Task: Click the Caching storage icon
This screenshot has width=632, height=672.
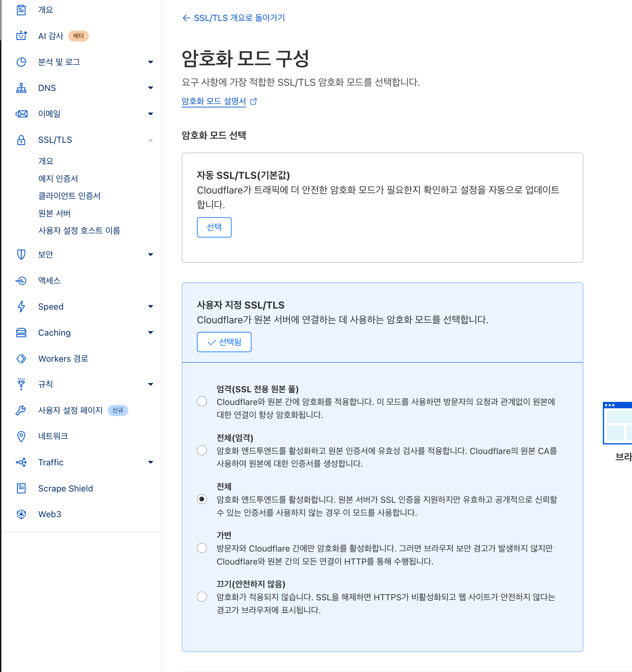Action: click(21, 333)
